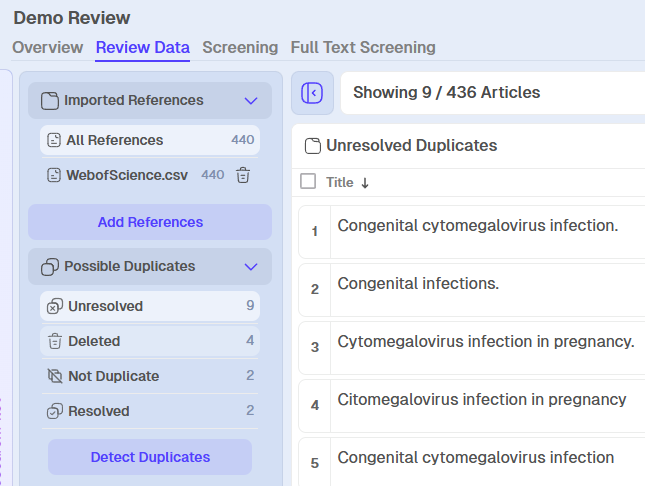This screenshot has width=645, height=486.
Task: Open the Full Text Screening tab
Action: 363,47
